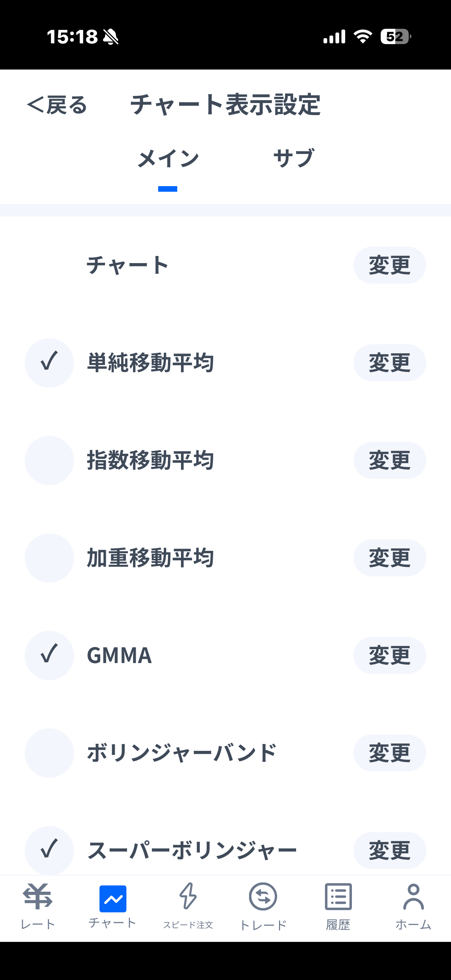Open the レート rates tab icon
The width and height of the screenshot is (451, 980).
tap(38, 896)
